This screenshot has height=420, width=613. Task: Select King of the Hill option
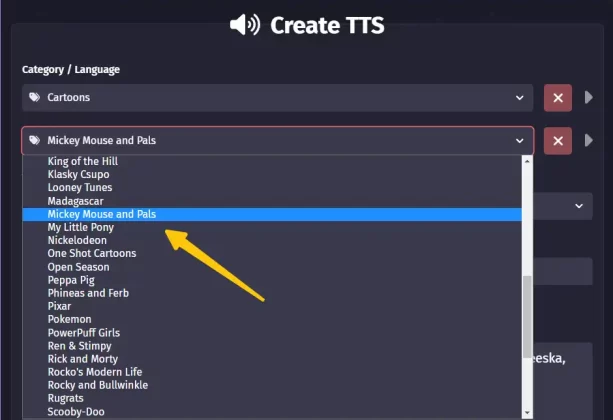pyautogui.click(x=272, y=161)
